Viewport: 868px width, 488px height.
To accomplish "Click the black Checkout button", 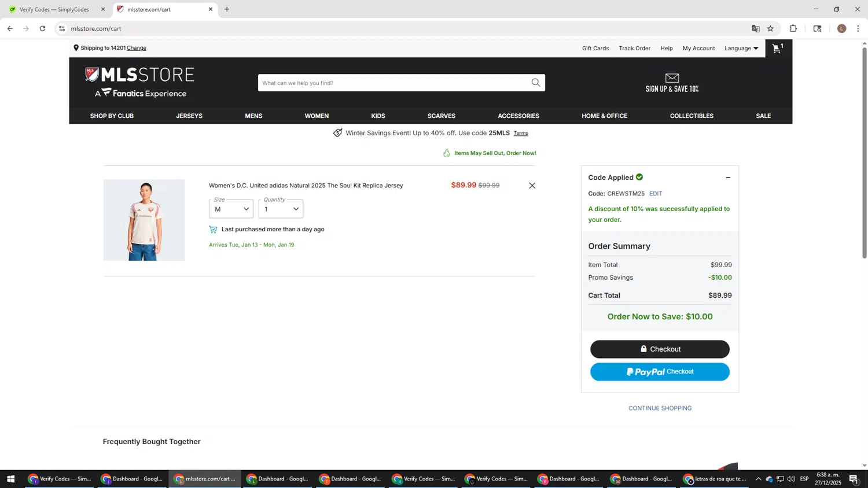I will pos(660,349).
